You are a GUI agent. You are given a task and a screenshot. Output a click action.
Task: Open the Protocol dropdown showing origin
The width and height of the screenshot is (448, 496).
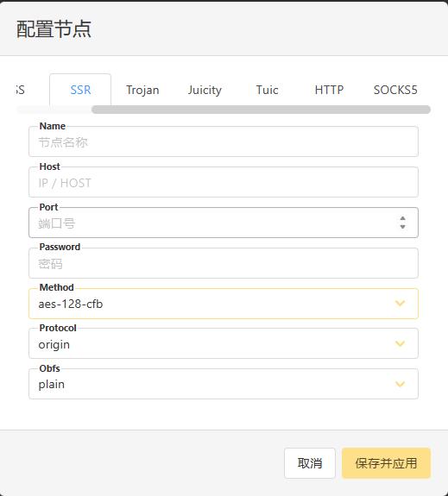[224, 343]
